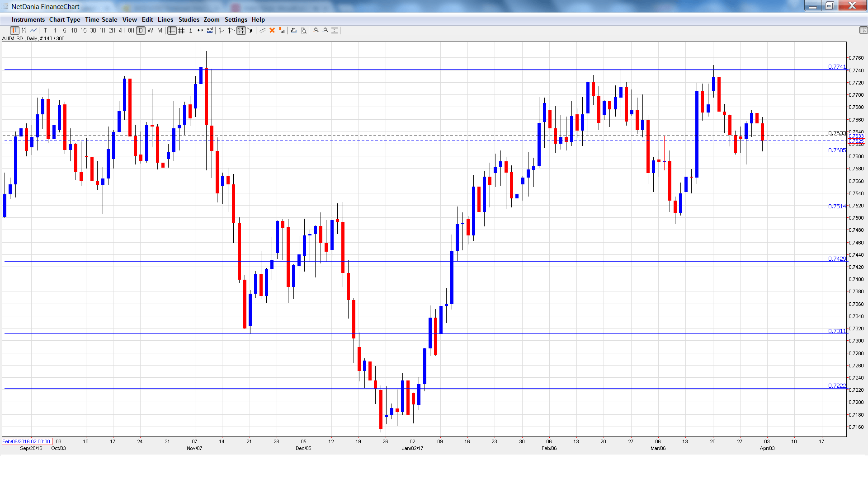Click the print chart icon
This screenshot has width=868, height=488.
(x=293, y=30)
